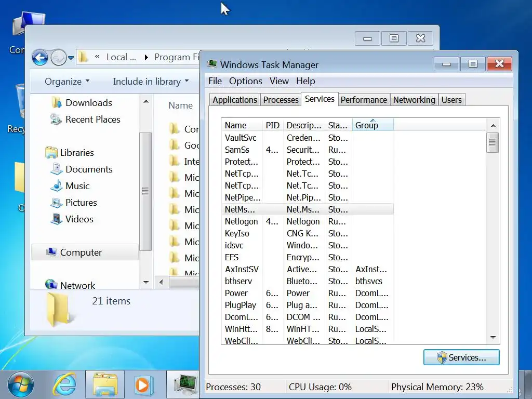Image resolution: width=532 pixels, height=399 pixels.
Task: Switch to the Processes tab
Action: pos(281,100)
